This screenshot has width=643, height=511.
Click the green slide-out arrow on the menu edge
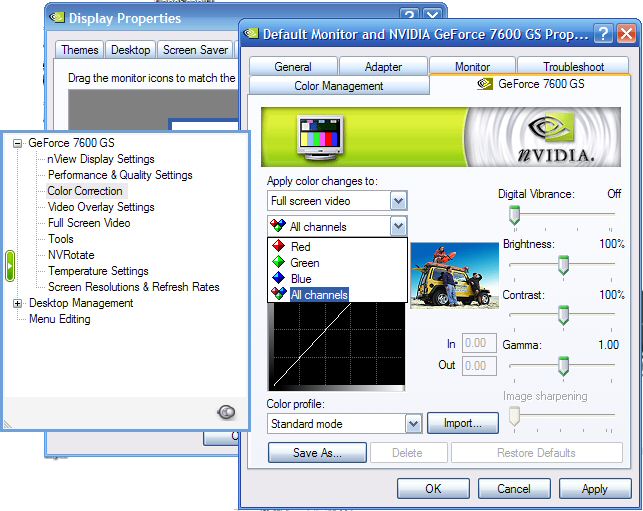[x=10, y=266]
